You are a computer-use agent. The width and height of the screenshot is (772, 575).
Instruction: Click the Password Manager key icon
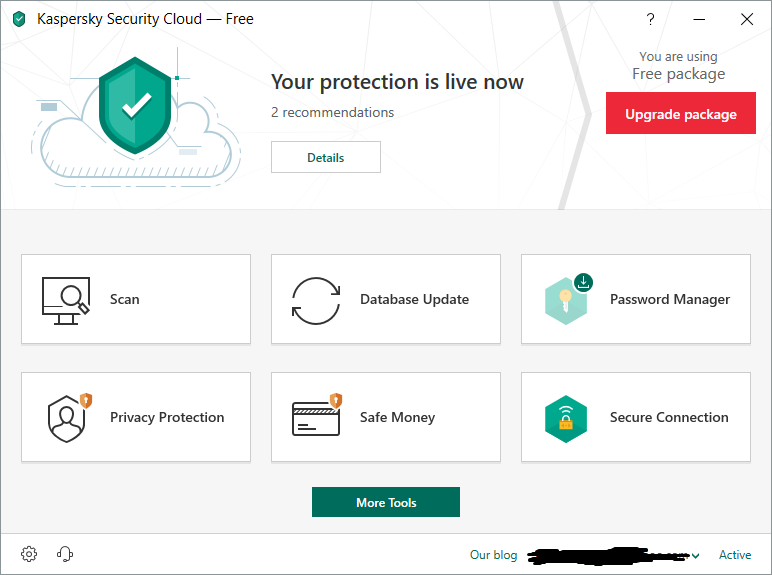pos(567,300)
